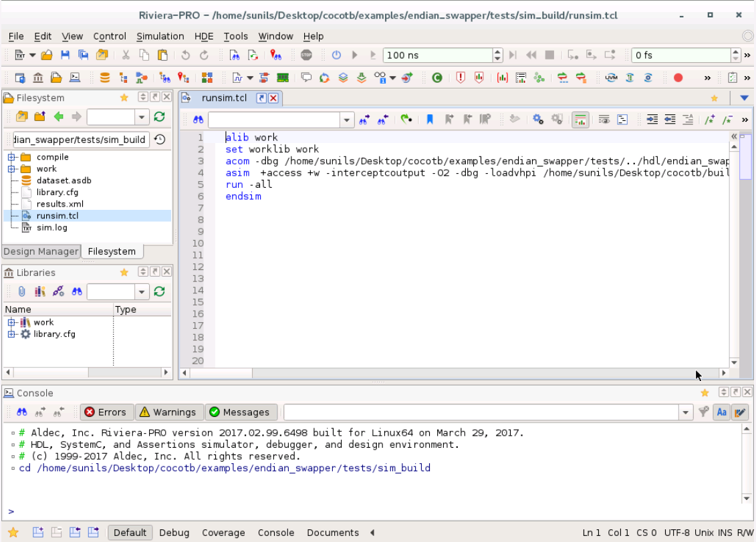Toggle the match case Aa button
The width and height of the screenshot is (756, 542).
click(722, 412)
